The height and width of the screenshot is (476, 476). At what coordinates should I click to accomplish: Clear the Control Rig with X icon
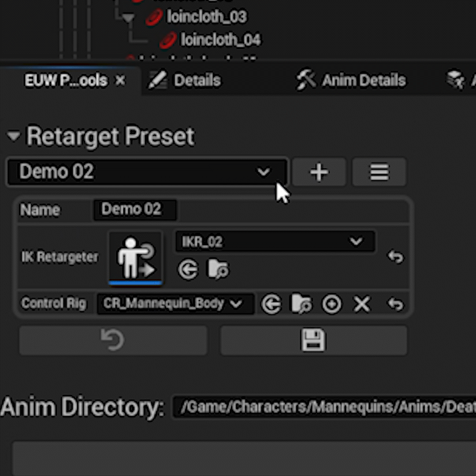362,304
